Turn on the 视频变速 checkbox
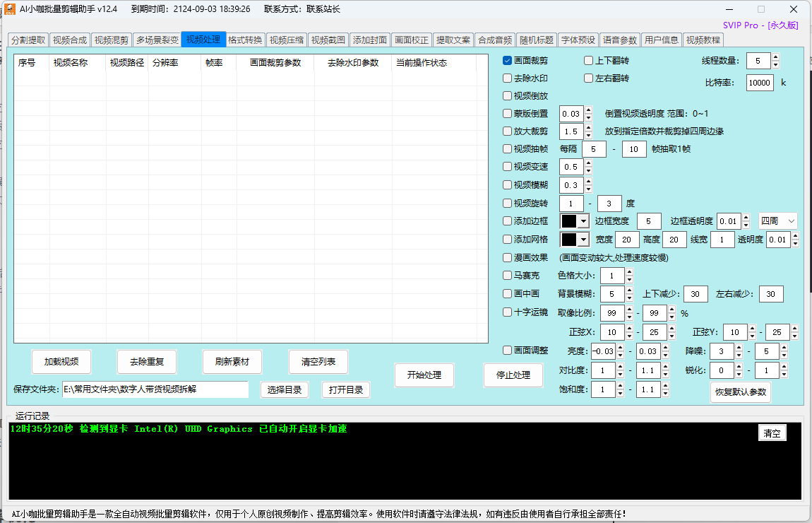Screen dimensions: 812x523 [x=508, y=166]
